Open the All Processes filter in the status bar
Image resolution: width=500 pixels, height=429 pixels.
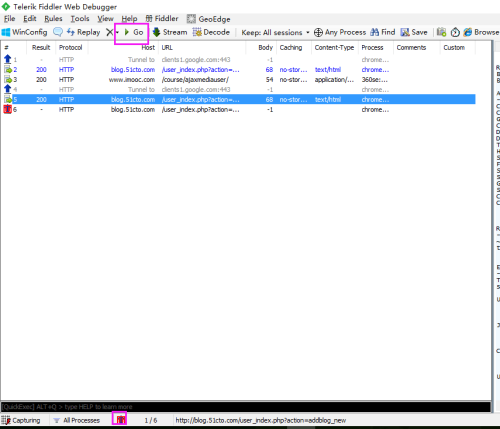point(77,420)
